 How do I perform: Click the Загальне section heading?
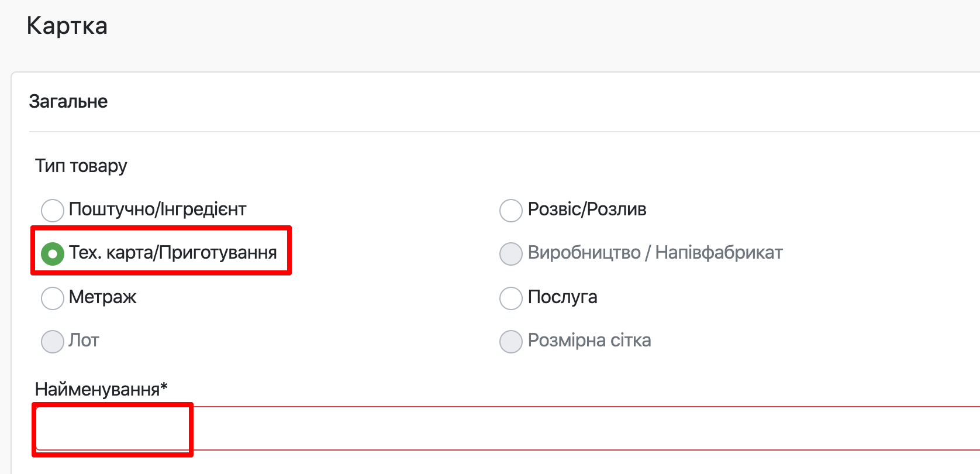pyautogui.click(x=68, y=101)
